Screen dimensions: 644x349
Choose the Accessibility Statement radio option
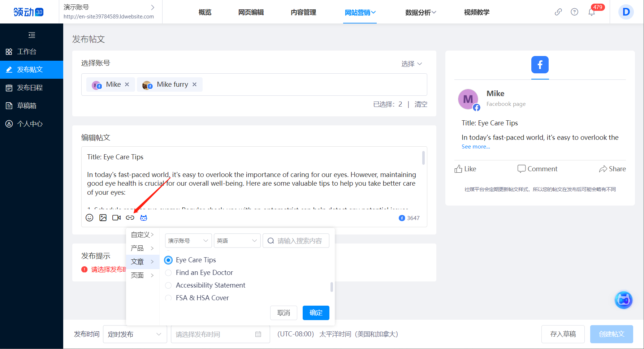168,285
